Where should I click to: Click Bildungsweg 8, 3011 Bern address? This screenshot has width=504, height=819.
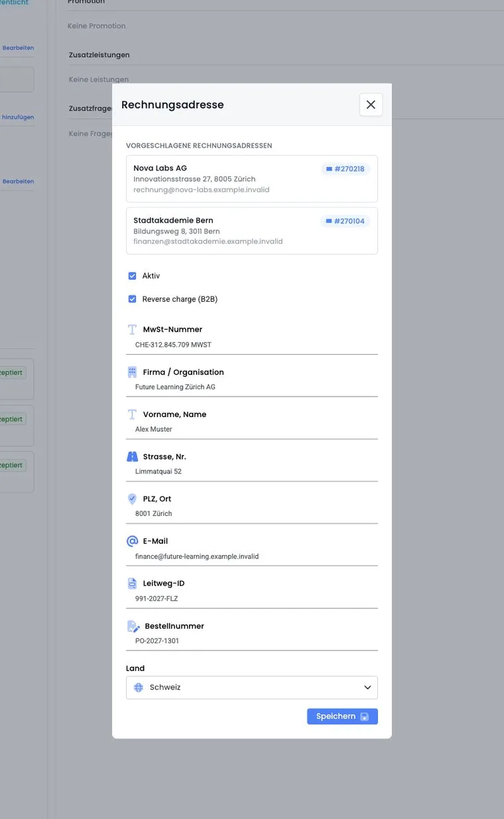[x=176, y=231]
